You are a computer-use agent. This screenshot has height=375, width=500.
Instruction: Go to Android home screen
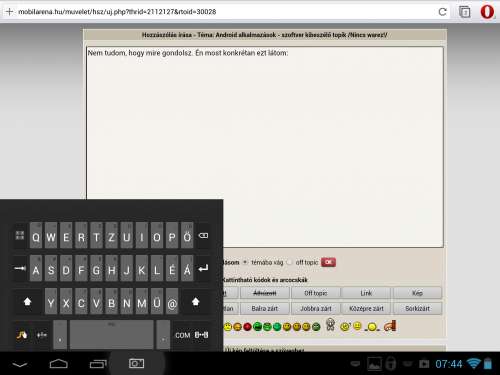tap(59, 364)
